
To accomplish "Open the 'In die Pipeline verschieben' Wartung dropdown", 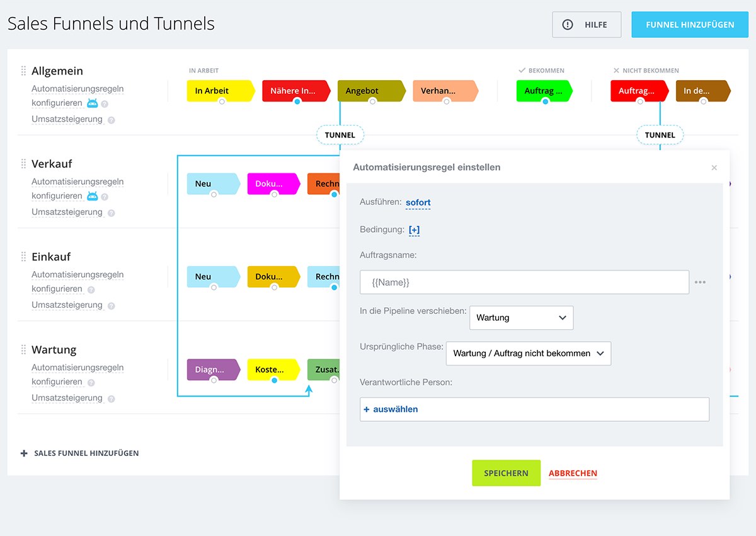I will pos(522,318).
